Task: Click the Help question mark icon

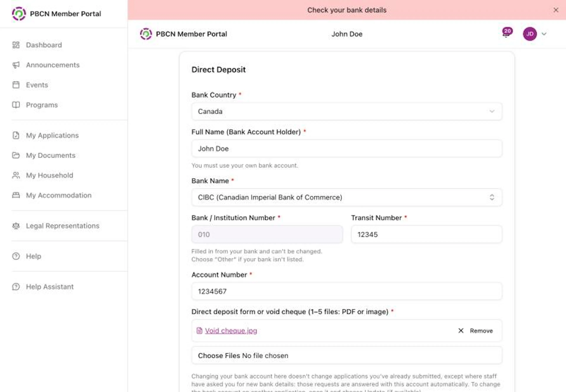Action: (16, 256)
